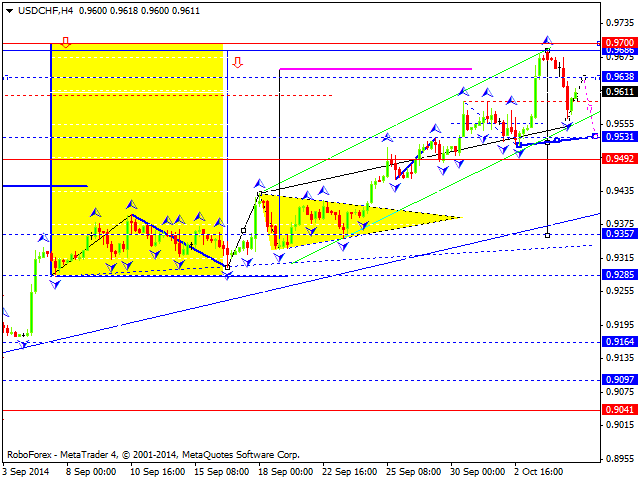Open the chart dropdown triangle beside USDCHF
640x480 pixels.
[x=10, y=11]
